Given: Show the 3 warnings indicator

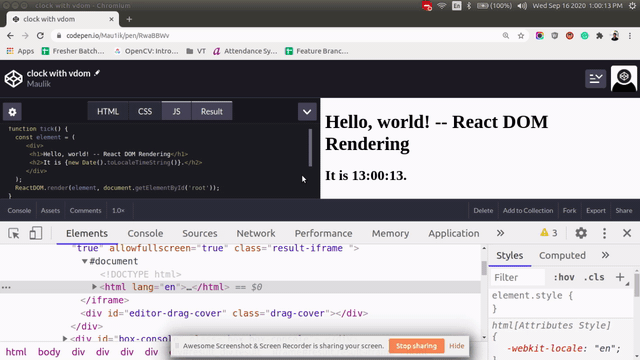Looking at the screenshot, I should click(549, 233).
